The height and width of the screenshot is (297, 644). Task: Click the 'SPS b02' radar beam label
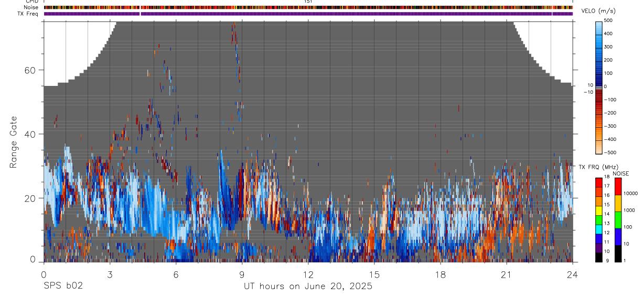pos(63,286)
